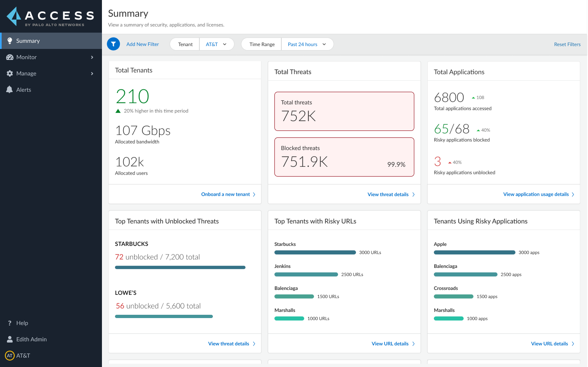Click the 72 unblocked / 7,200 total text
Viewport: 588px width, 367px height.
tap(157, 257)
